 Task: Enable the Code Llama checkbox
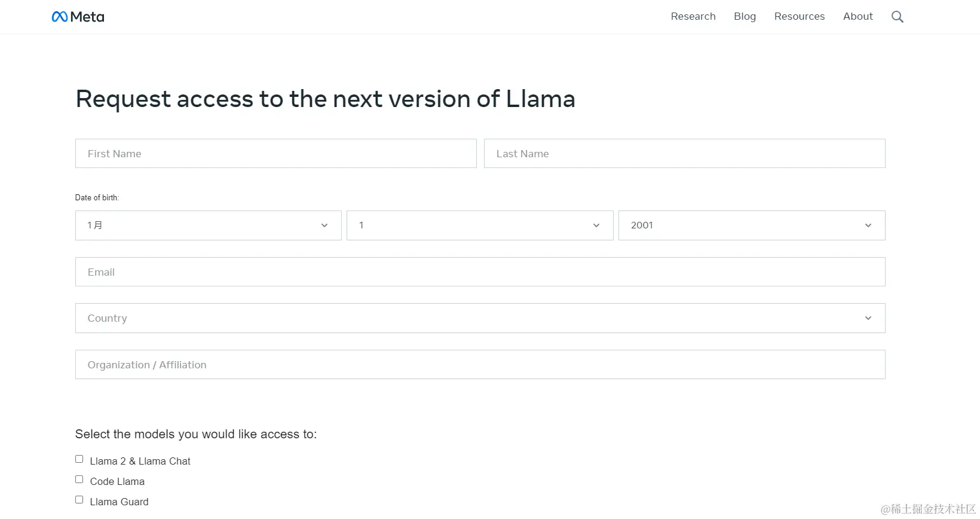click(x=79, y=480)
